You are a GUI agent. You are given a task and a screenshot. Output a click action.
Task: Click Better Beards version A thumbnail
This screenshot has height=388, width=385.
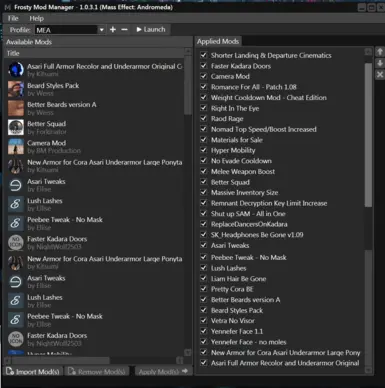pyautogui.click(x=16, y=108)
